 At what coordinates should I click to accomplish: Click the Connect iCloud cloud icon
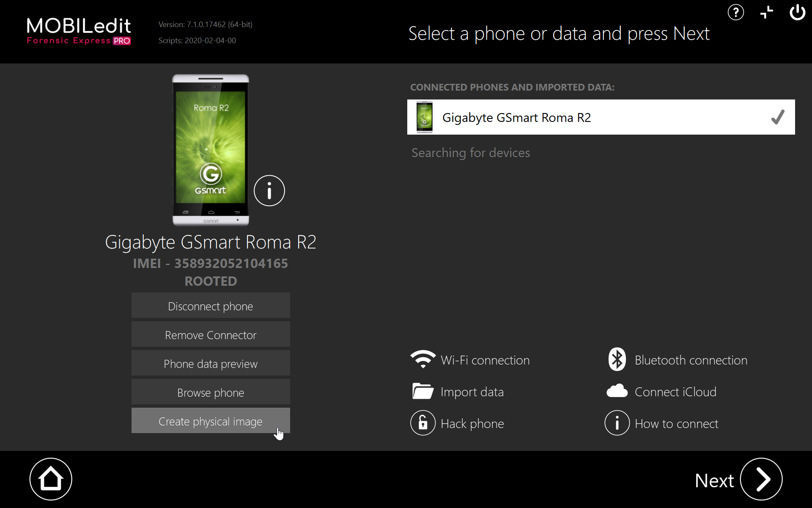617,391
